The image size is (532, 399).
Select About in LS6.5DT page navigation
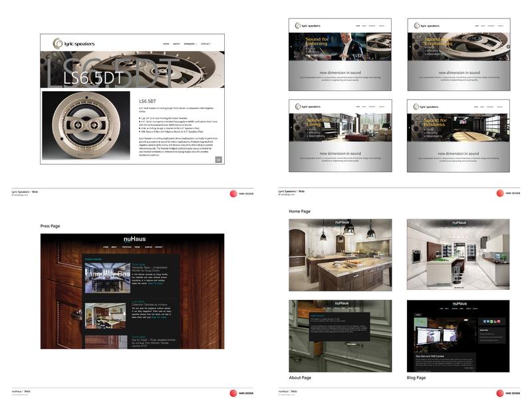click(x=177, y=44)
